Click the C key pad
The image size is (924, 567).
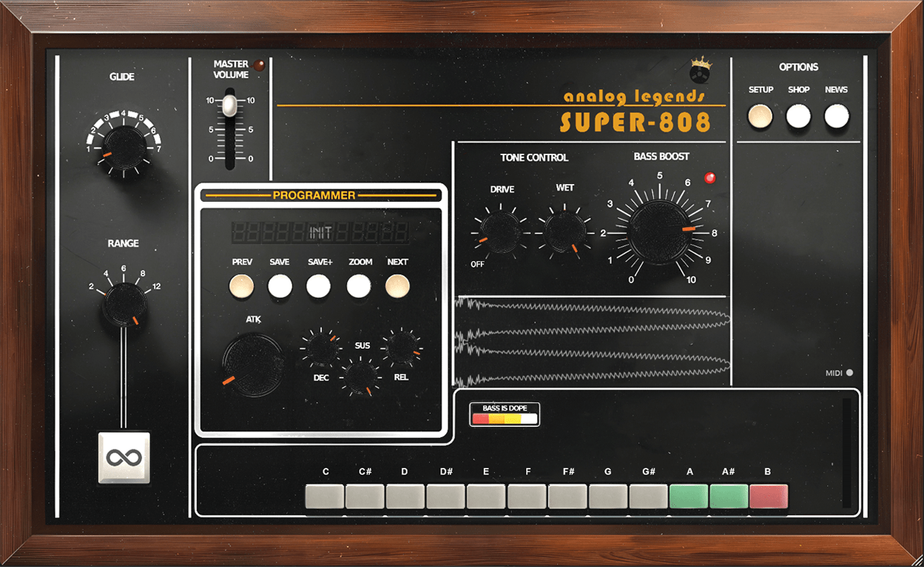click(326, 496)
